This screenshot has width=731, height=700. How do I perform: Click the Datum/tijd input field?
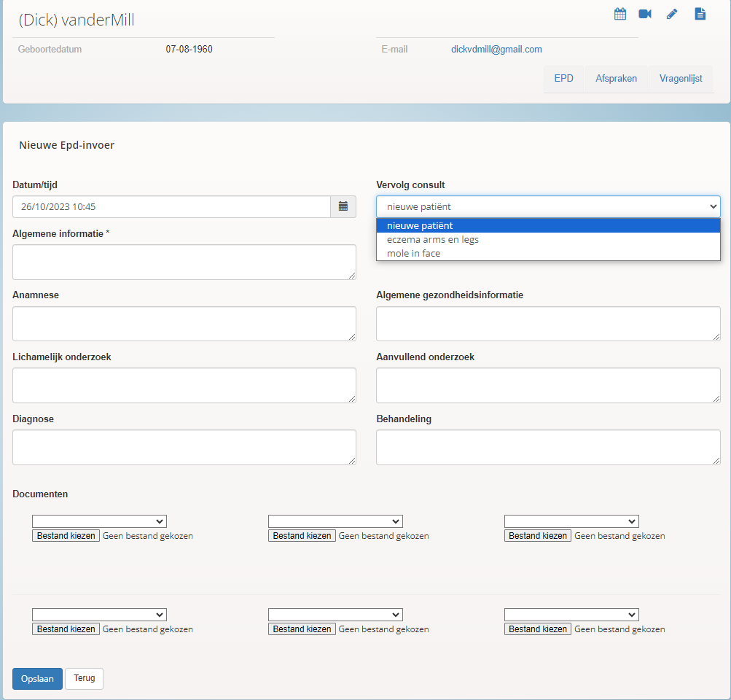pyautogui.click(x=171, y=206)
